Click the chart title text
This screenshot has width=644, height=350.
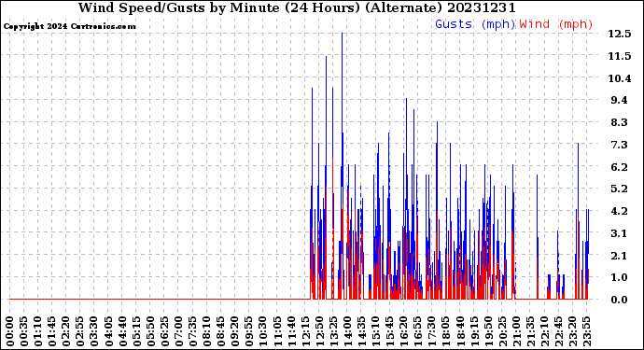coord(297,7)
